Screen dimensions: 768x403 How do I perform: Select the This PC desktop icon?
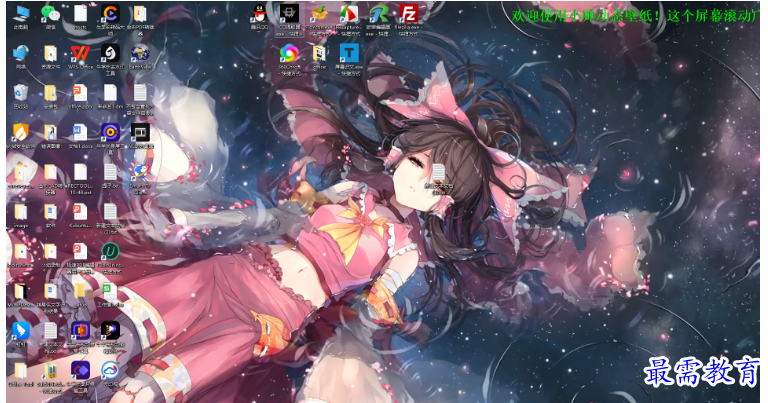click(x=21, y=14)
